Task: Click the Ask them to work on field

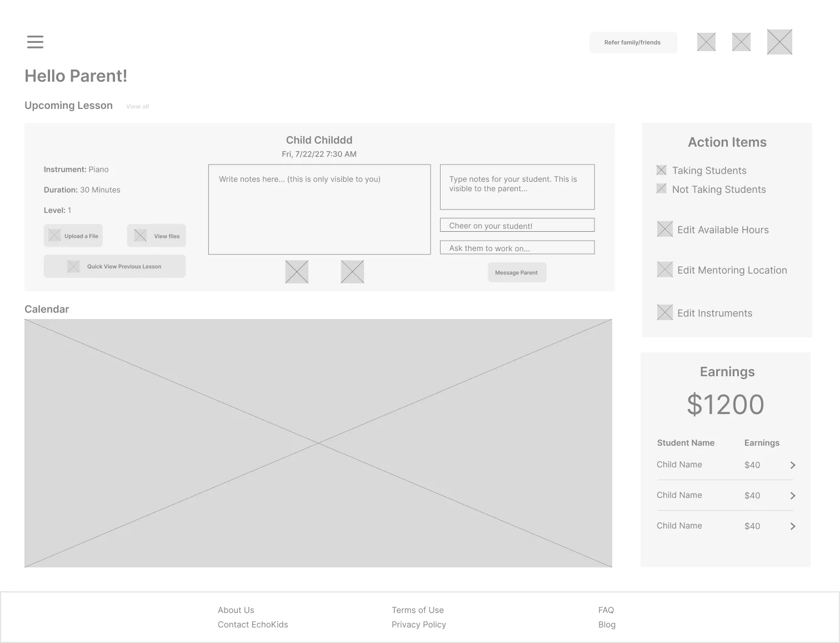Action: coord(517,247)
